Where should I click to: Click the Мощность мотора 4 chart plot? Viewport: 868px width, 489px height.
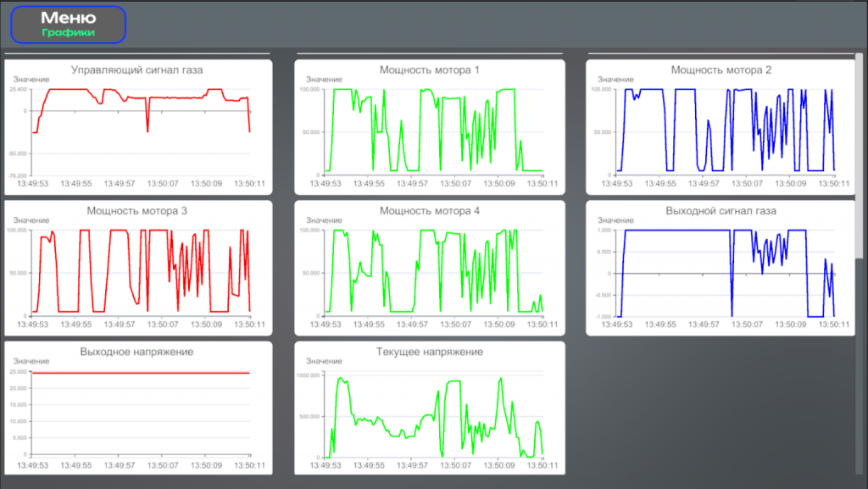(x=432, y=271)
